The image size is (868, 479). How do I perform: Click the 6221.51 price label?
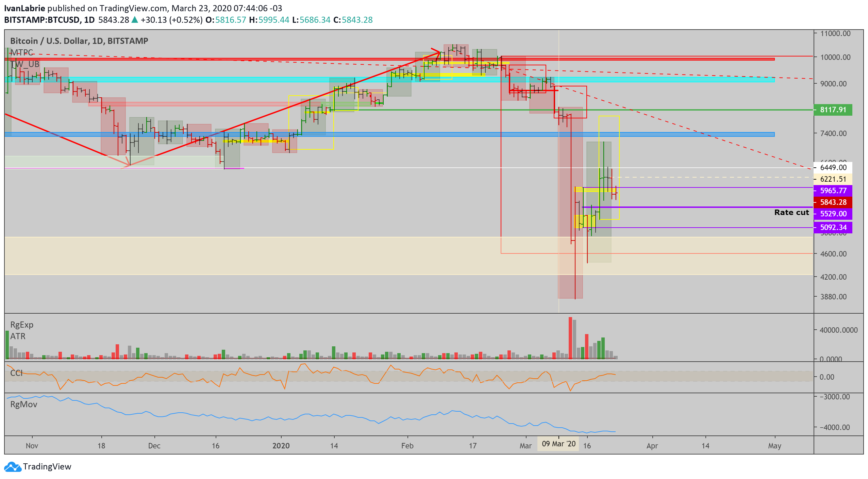pyautogui.click(x=833, y=179)
